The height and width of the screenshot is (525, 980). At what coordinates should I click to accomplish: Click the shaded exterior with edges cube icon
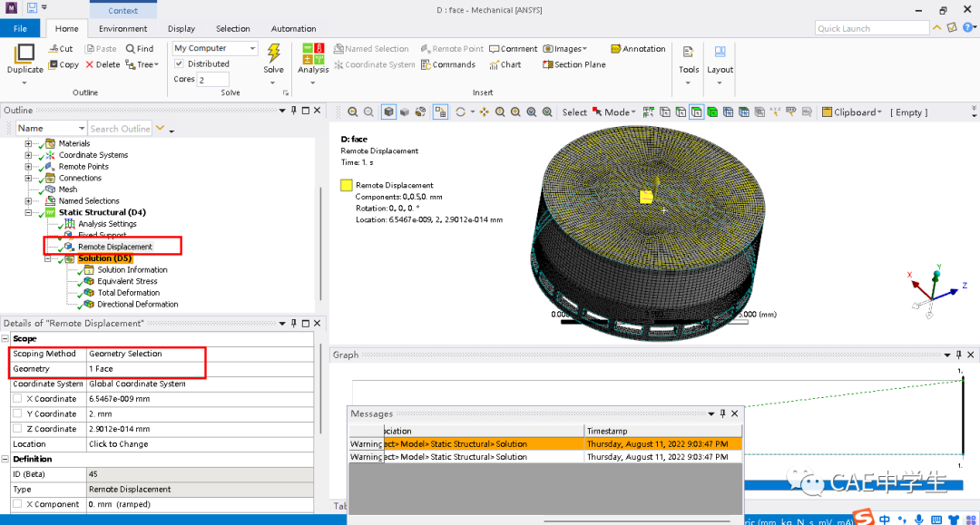pos(388,112)
